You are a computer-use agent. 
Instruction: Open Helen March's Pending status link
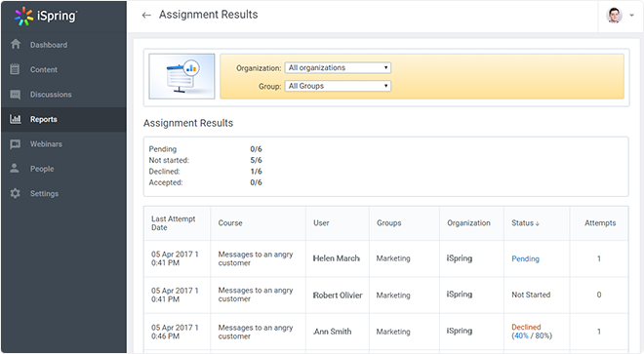click(x=525, y=258)
